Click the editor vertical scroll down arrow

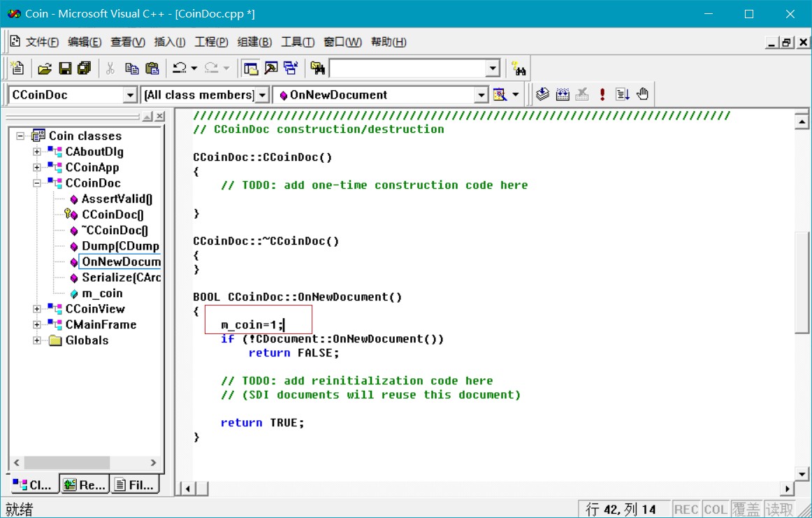[801, 473]
